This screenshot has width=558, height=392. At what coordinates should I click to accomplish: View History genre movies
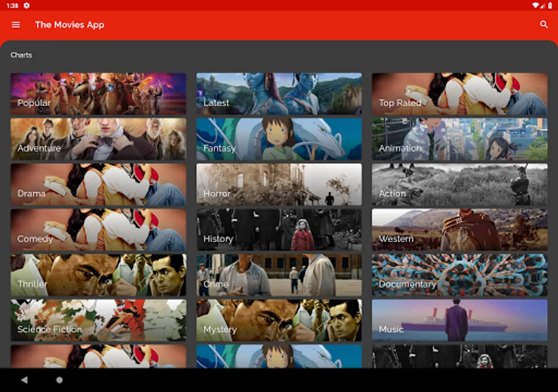279,229
